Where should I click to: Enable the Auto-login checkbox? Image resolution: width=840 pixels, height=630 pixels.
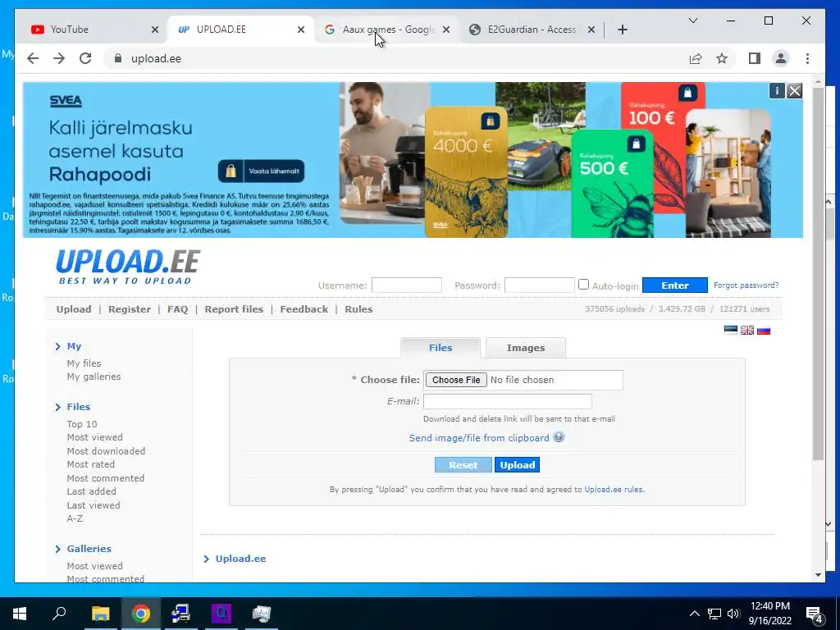pos(583,285)
